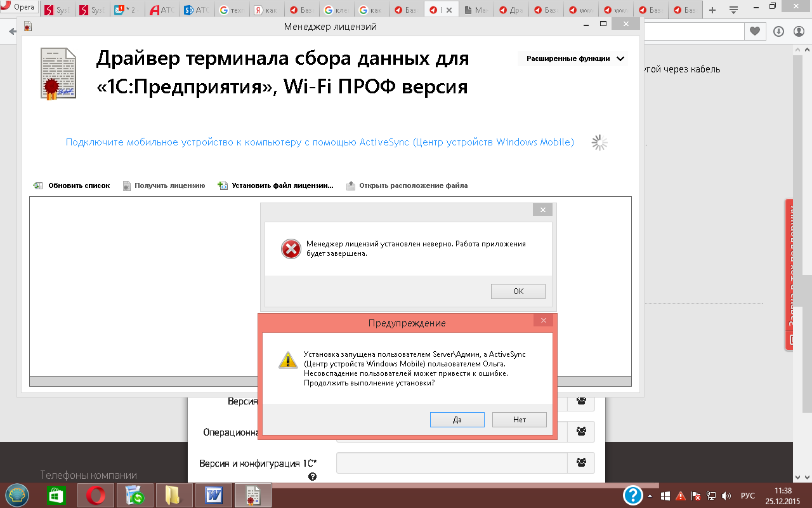
Task: Open the sync center taskbar app
Action: click(x=135, y=495)
